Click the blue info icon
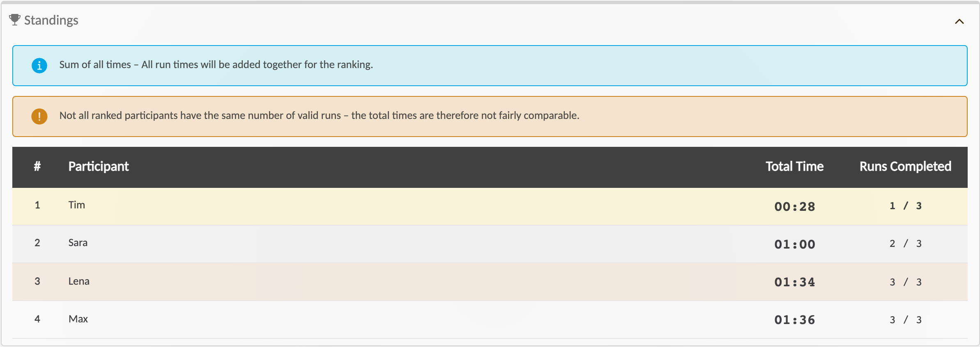 pos(39,65)
